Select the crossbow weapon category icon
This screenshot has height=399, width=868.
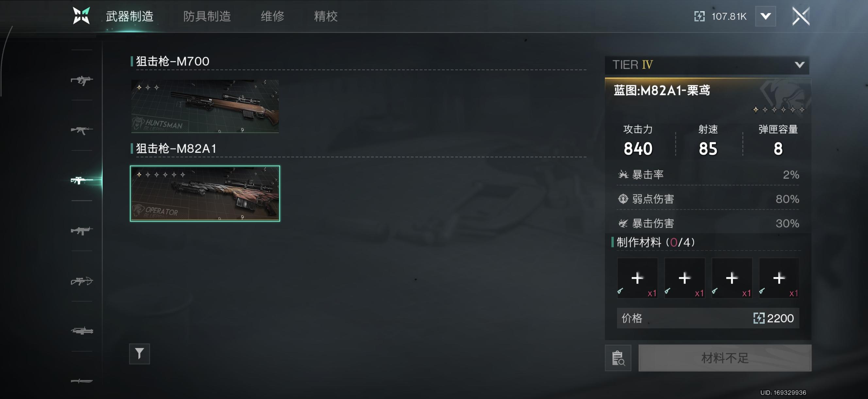pyautogui.click(x=82, y=281)
